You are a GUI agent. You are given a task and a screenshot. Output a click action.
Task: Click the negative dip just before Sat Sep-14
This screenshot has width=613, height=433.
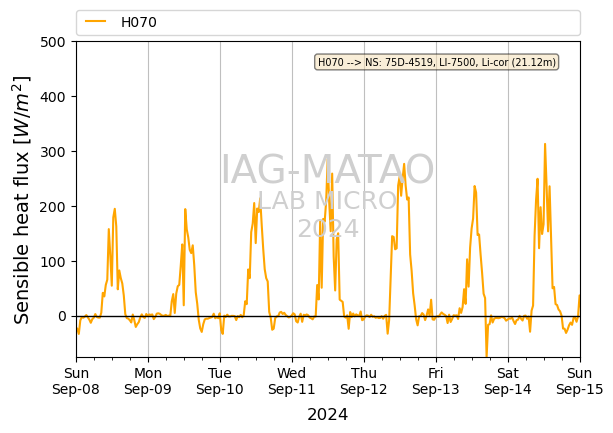[x=486, y=355]
